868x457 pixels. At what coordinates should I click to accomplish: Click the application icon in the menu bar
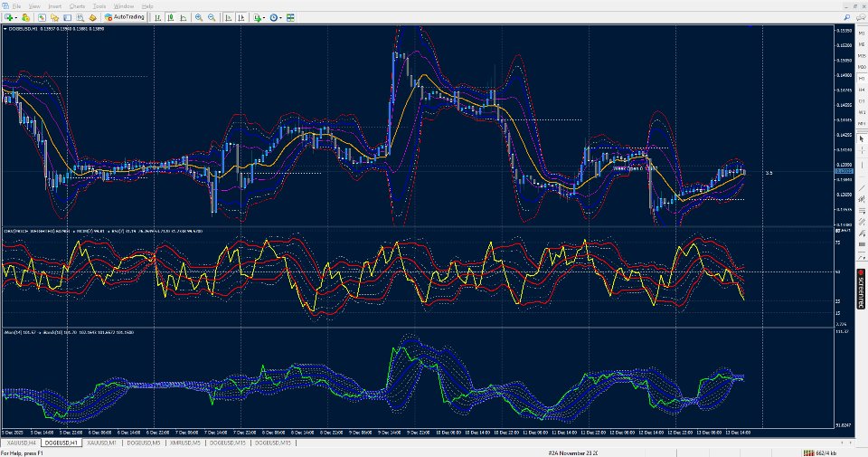click(x=5, y=6)
